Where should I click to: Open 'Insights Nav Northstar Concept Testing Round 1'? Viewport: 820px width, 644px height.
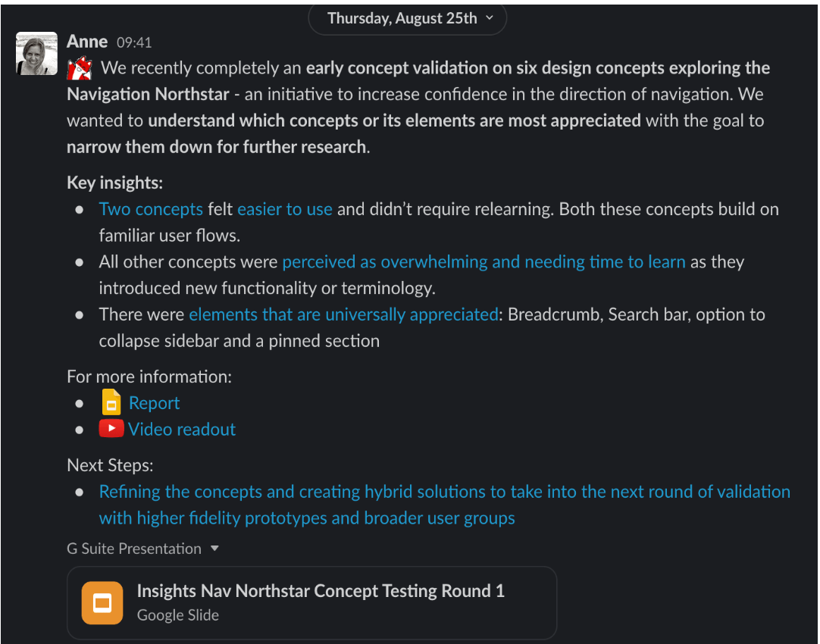click(321, 590)
